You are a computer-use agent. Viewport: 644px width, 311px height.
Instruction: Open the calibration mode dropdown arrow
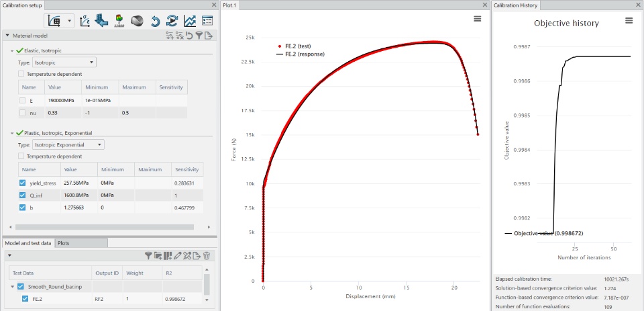(x=69, y=21)
